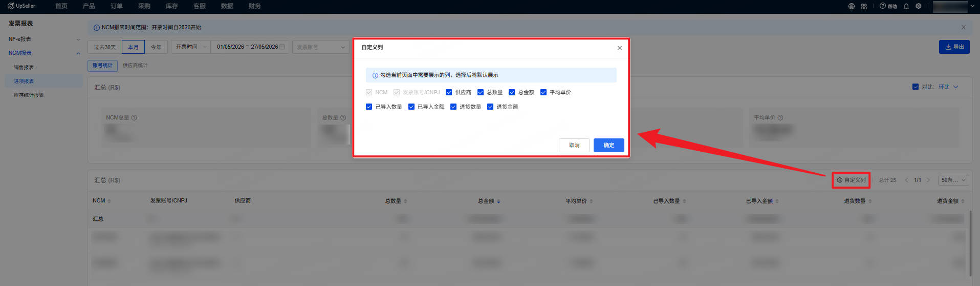The width and height of the screenshot is (980, 286).
Task: Click the table's vertical scrollbar
Action: click(x=970, y=243)
